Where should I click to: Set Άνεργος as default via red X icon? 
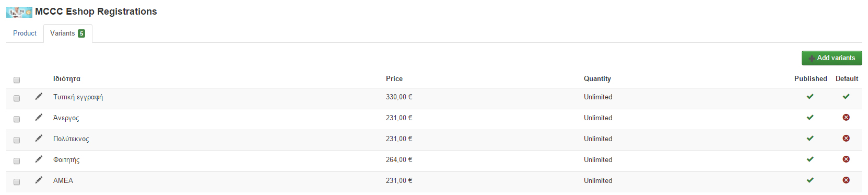[x=846, y=118]
